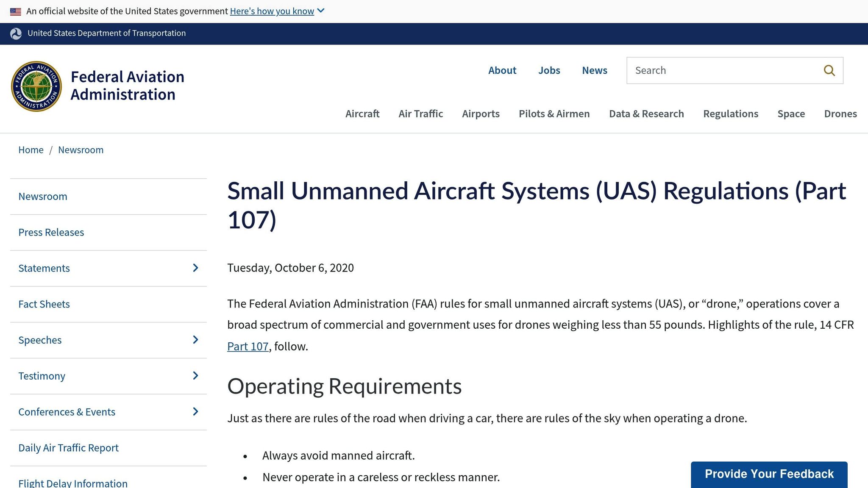
Task: Open Speeches in the sidebar
Action: tap(40, 340)
